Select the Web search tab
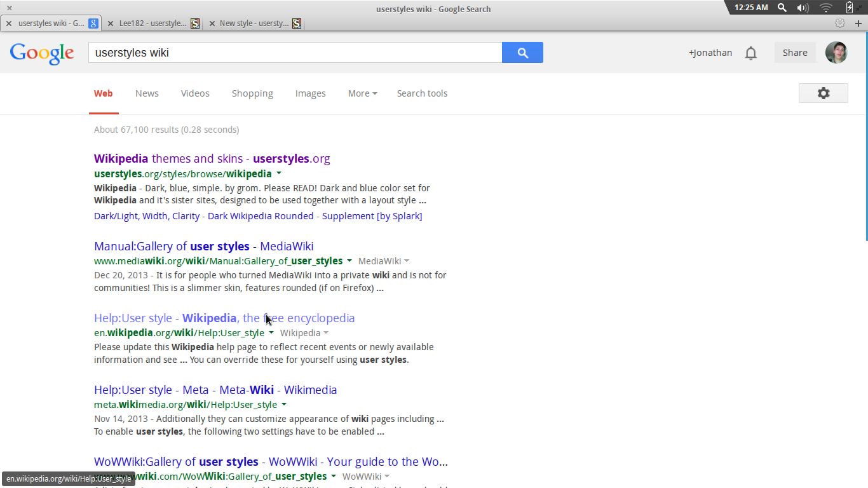Screen dimensions: 868x488 pos(104,93)
